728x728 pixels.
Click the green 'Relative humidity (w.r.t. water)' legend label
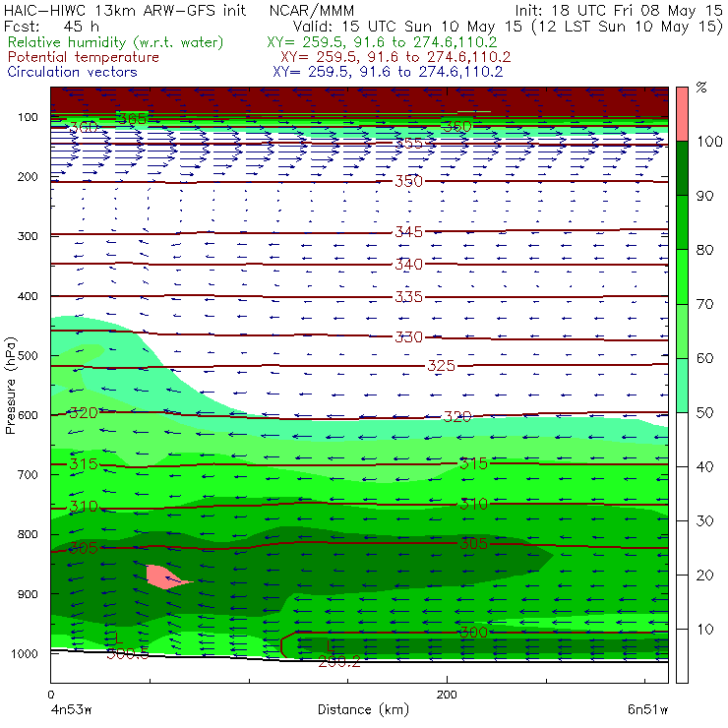pos(116,42)
